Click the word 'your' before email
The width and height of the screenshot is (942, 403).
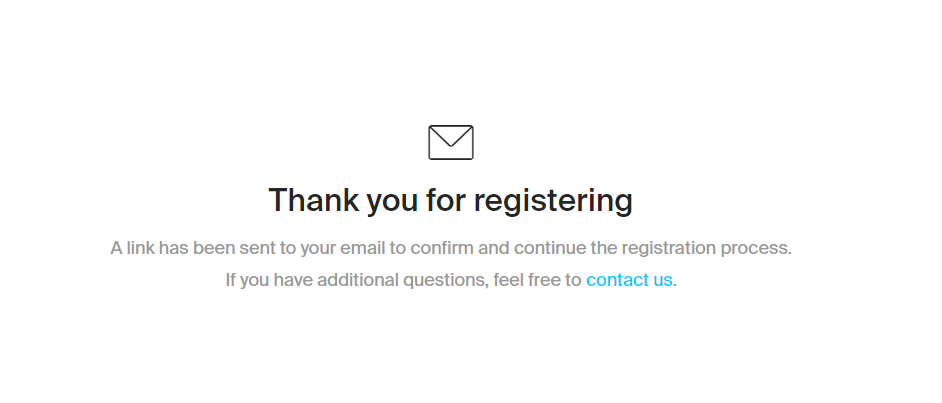click(318, 249)
